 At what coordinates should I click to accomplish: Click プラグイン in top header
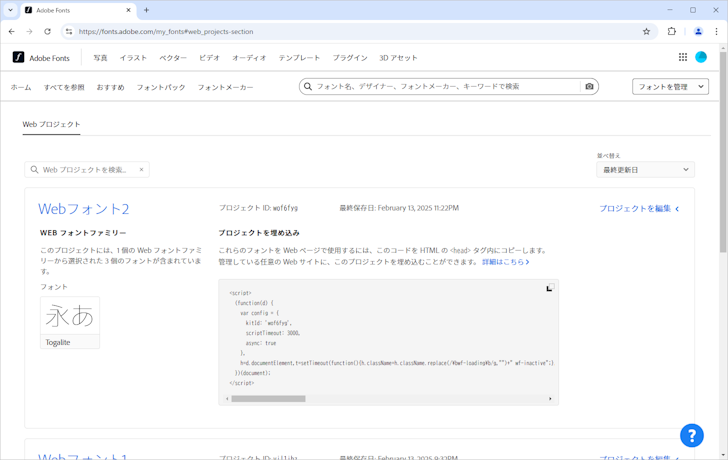click(350, 58)
